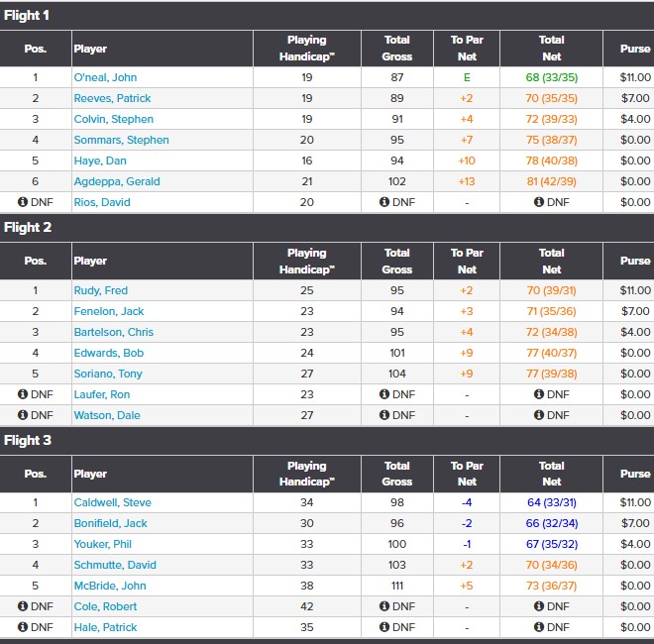
Task: Open Patrick Reeves player link
Action: [x=114, y=98]
